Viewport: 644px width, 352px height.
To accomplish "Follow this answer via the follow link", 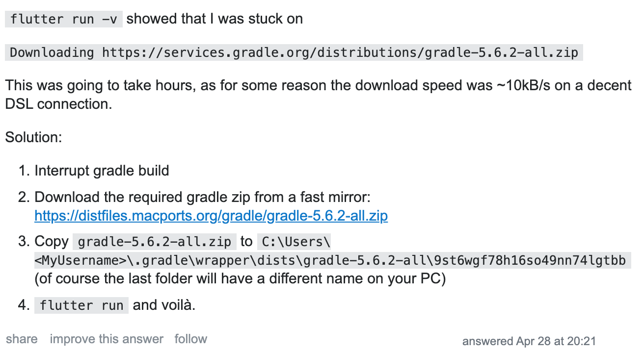I will [191, 339].
